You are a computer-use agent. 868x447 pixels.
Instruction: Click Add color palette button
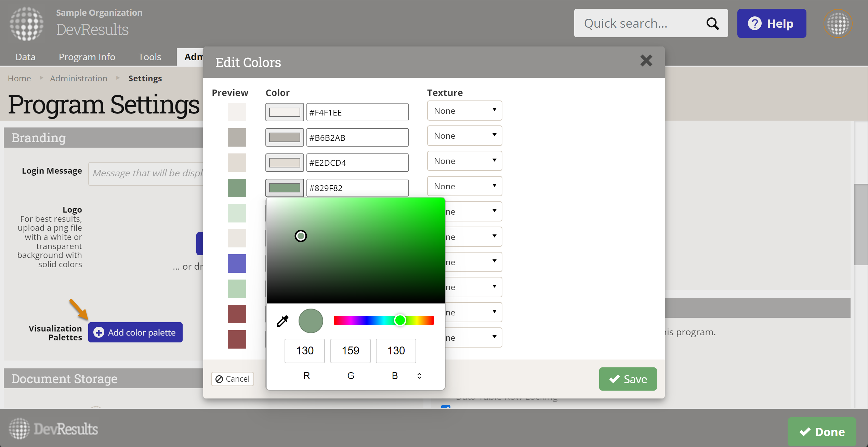pos(135,333)
